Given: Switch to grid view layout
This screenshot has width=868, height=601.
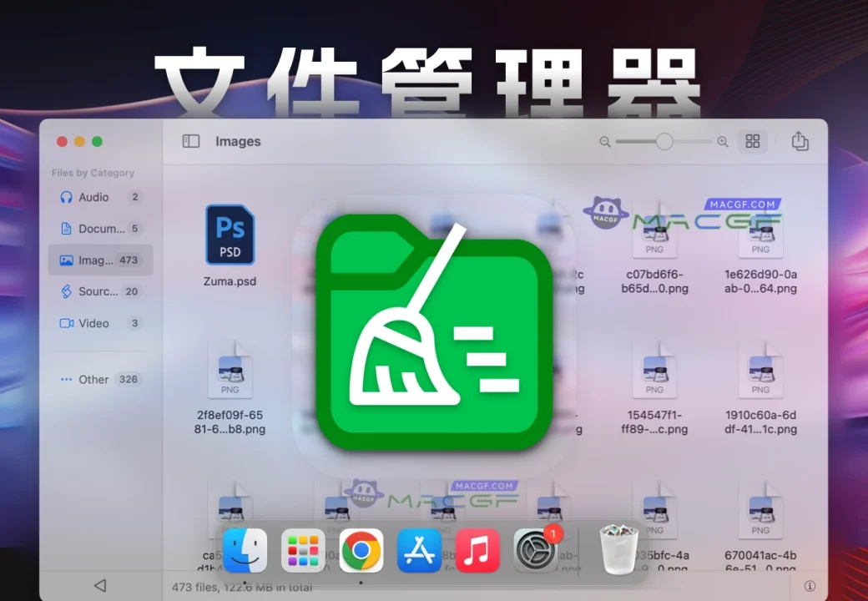Looking at the screenshot, I should pyautogui.click(x=753, y=141).
